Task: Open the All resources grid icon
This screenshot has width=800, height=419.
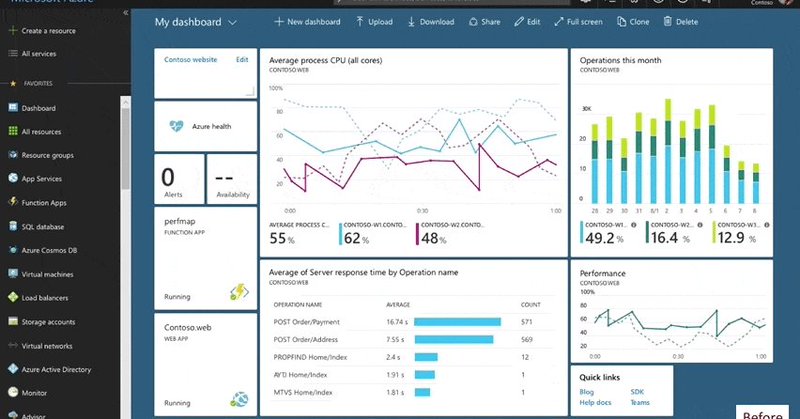Action: tap(13, 131)
